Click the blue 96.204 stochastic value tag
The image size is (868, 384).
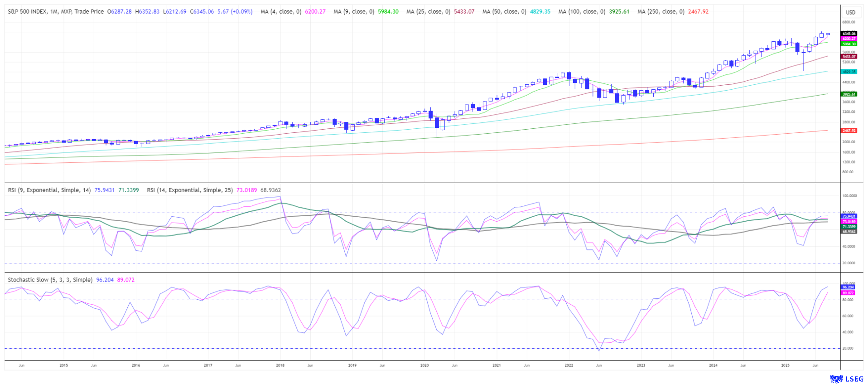(848, 287)
